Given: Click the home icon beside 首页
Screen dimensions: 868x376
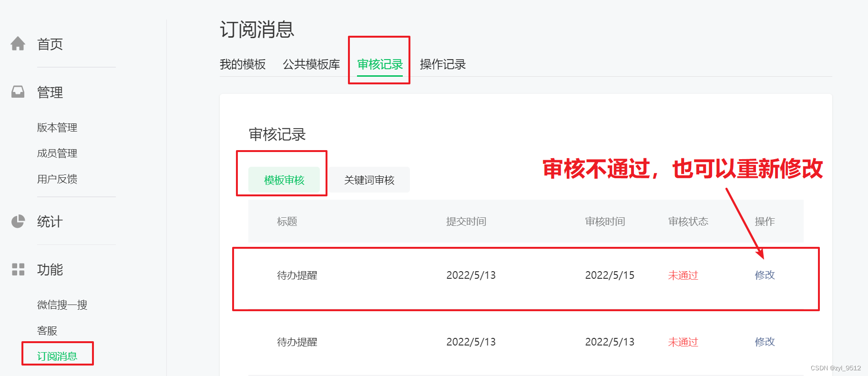Looking at the screenshot, I should tap(18, 44).
